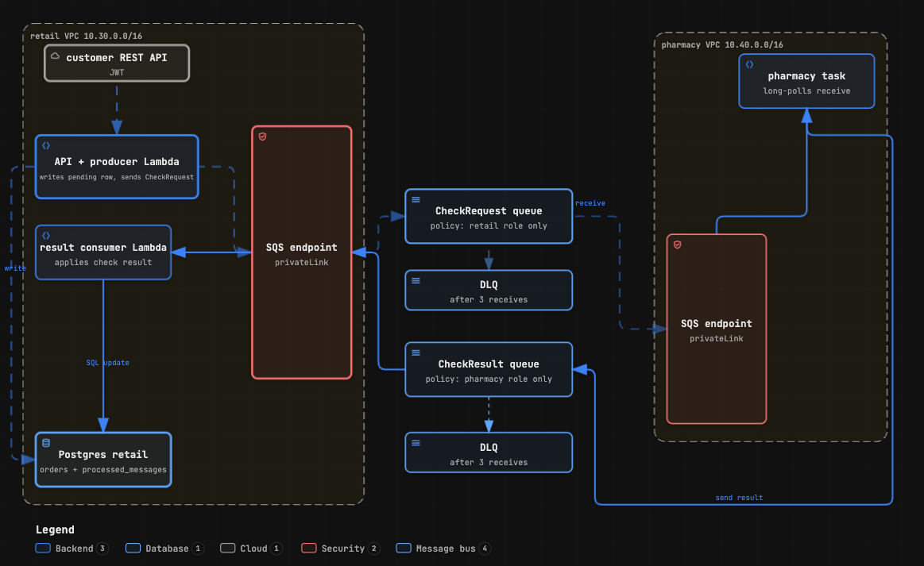
Task: Select the customer REST API node
Action: (117, 63)
